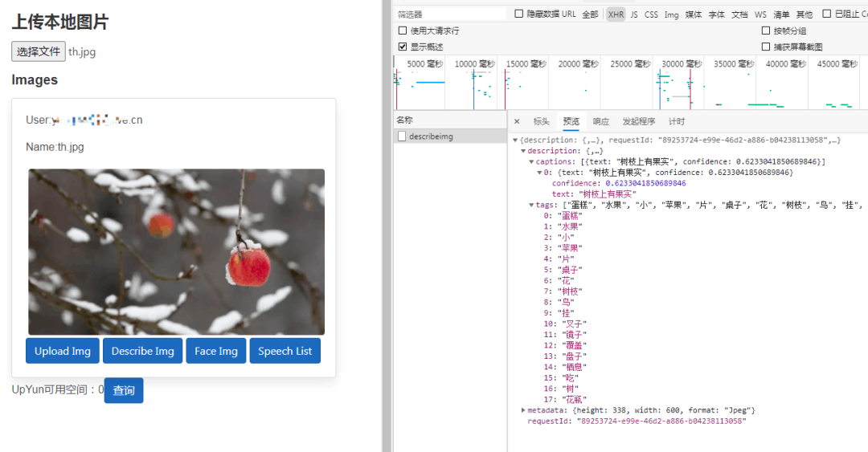Click tag 7 value 树枝
Image resolution: width=868 pixels, height=452 pixels.
570,291
